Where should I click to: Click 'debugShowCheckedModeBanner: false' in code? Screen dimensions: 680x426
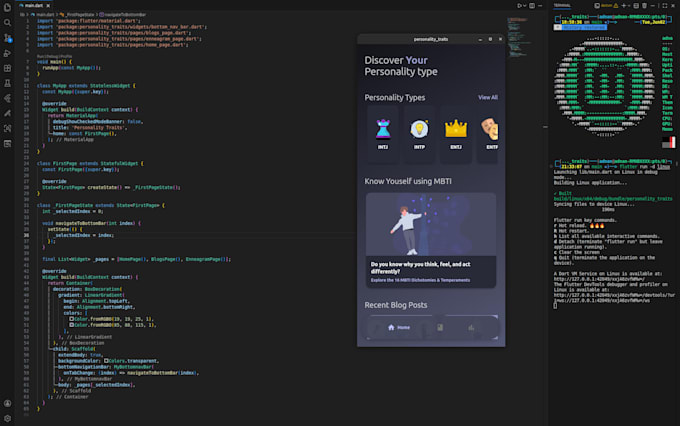pyautogui.click(x=98, y=122)
